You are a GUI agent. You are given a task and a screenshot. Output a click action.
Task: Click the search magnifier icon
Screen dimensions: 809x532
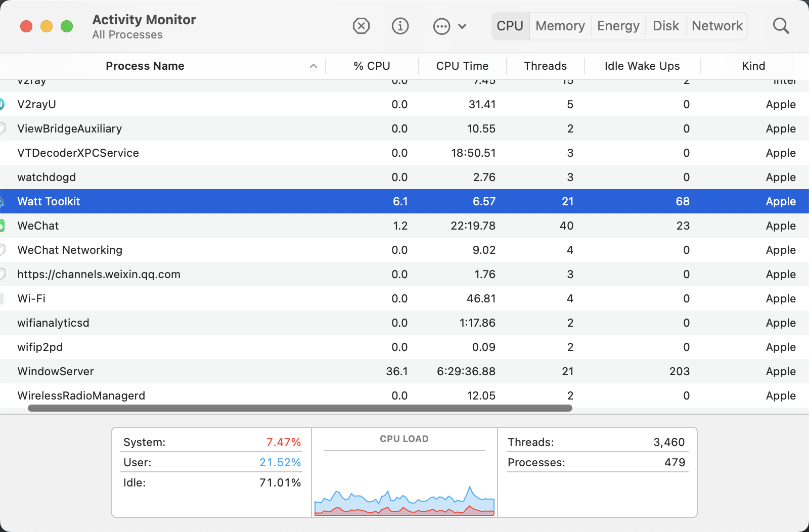(781, 26)
